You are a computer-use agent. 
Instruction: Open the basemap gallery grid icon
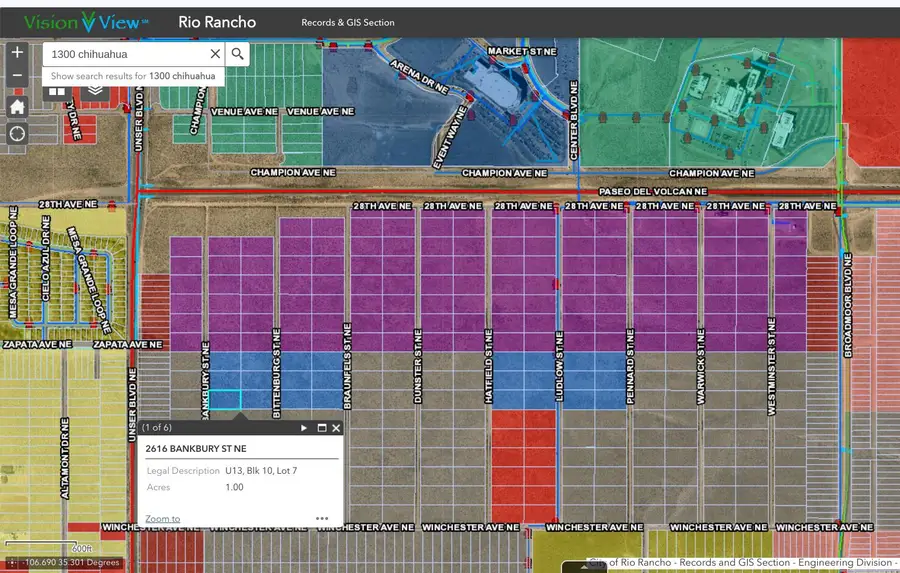57,91
